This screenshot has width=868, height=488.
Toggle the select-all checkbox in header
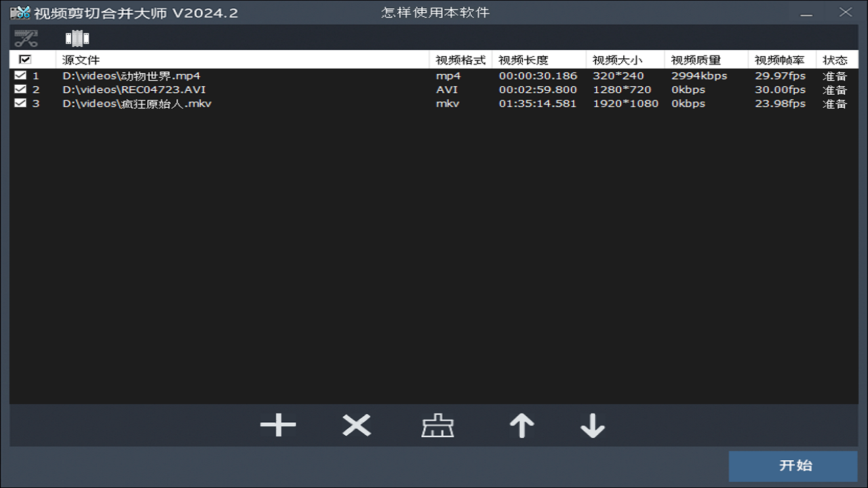coord(25,60)
